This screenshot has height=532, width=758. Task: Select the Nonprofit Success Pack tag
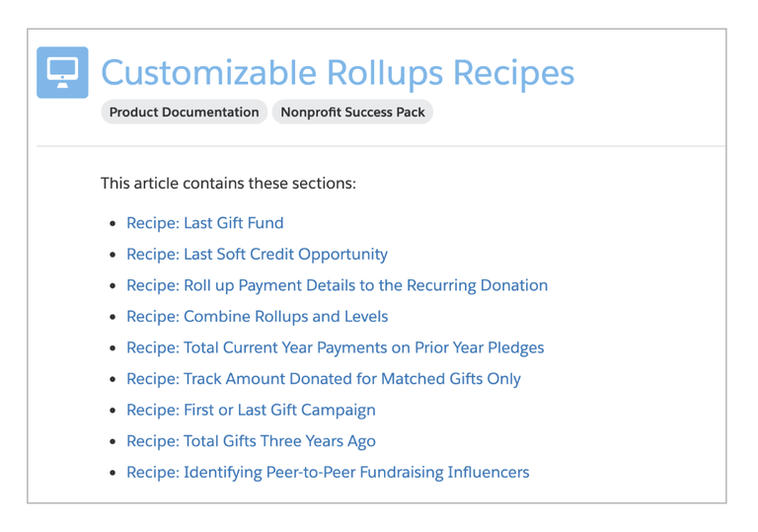click(x=352, y=113)
